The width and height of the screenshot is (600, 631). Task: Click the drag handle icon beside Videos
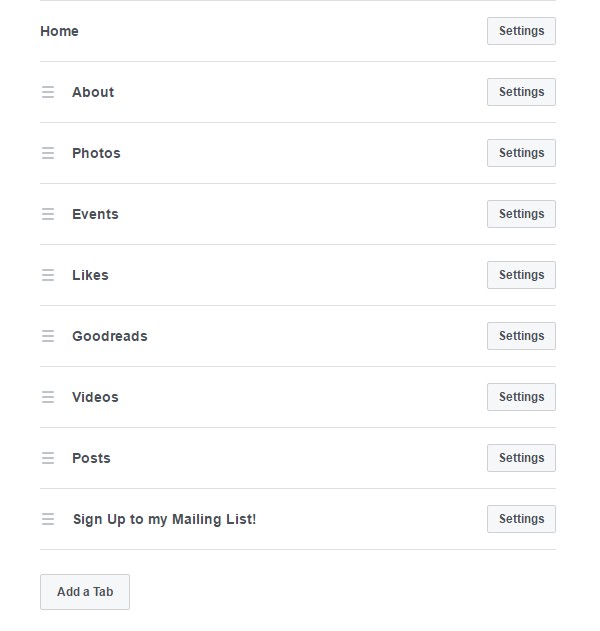47,397
